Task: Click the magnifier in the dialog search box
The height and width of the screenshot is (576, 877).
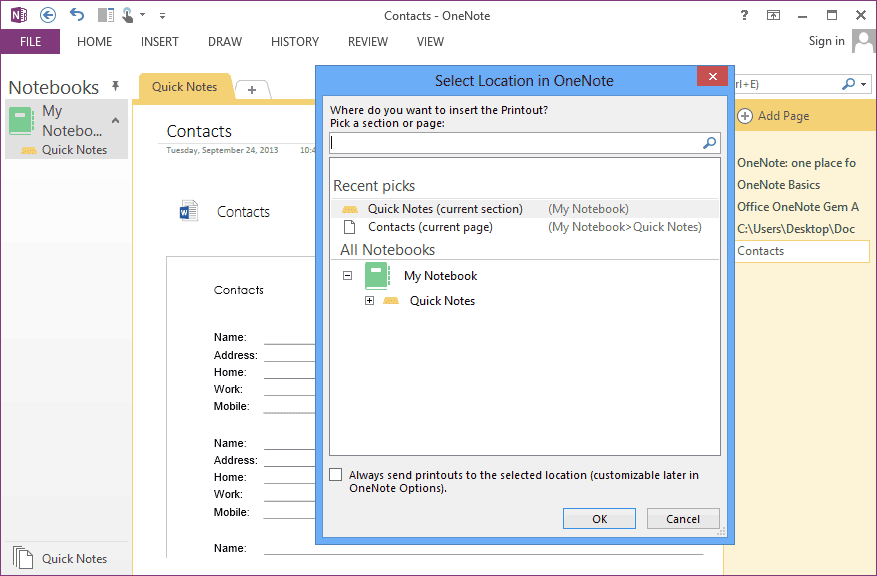Action: coord(709,143)
